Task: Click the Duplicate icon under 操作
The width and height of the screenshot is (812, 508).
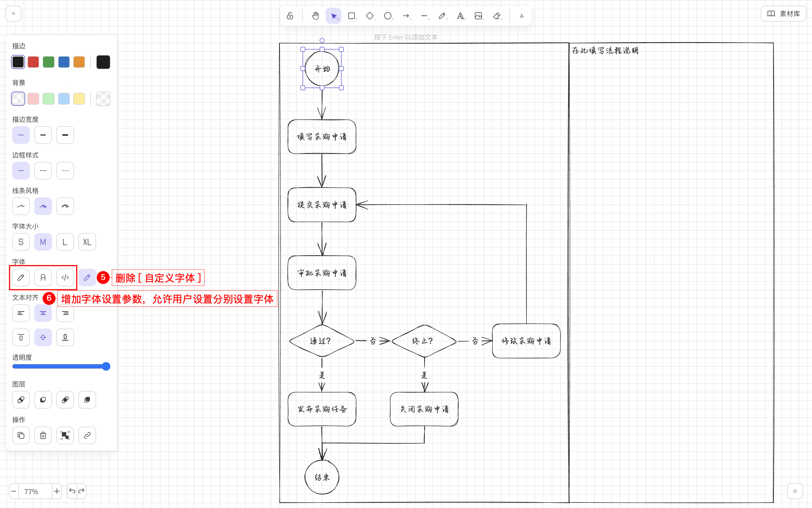Action: tap(21, 435)
